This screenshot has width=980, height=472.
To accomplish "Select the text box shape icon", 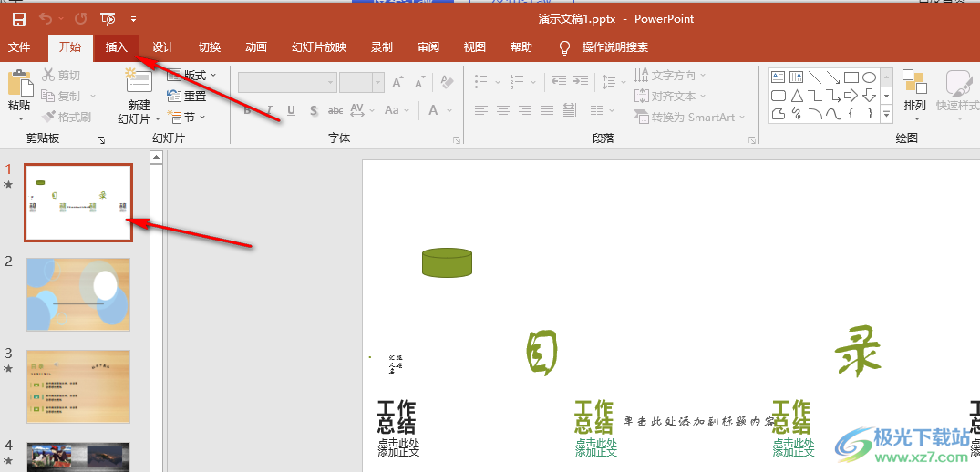I will coord(779,77).
